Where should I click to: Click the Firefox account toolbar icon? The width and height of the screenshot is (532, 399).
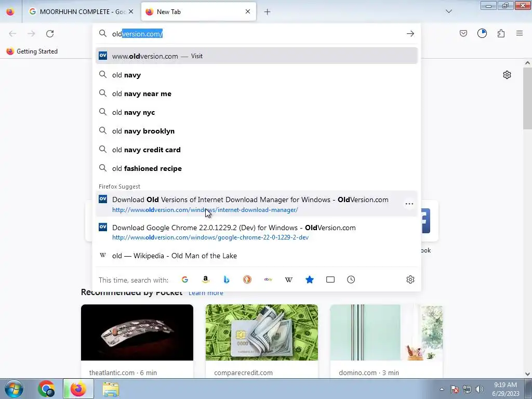482,33
